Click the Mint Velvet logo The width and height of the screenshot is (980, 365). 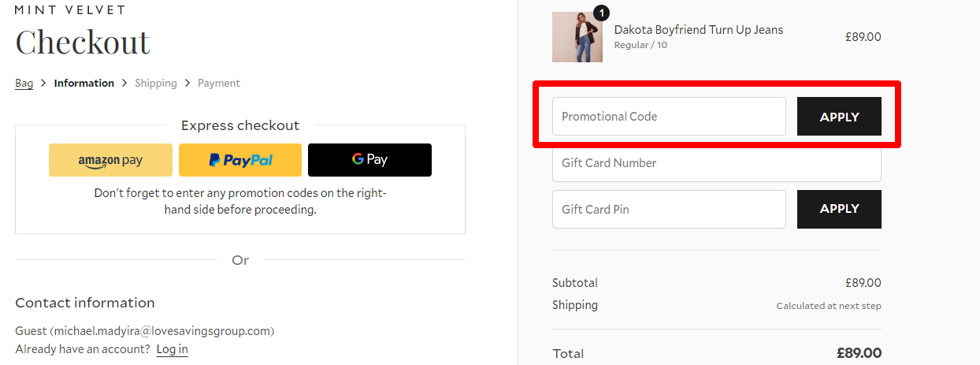70,10
